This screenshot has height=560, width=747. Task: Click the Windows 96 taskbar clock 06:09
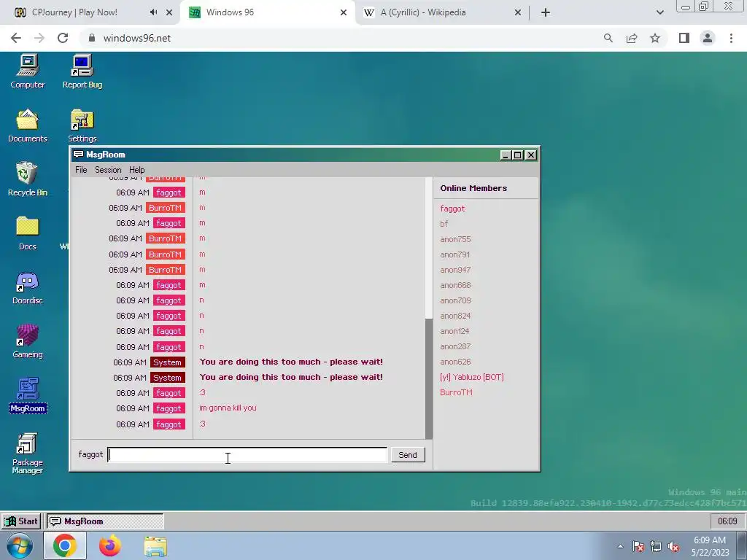(727, 521)
